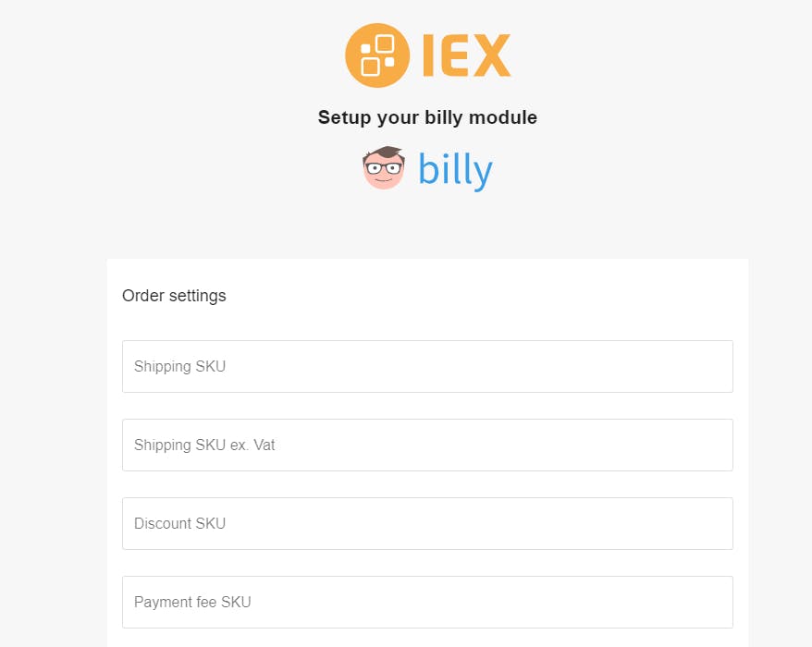Click the orange IEX wordmark text
This screenshot has height=647, width=812.
pyautogui.click(x=467, y=55)
